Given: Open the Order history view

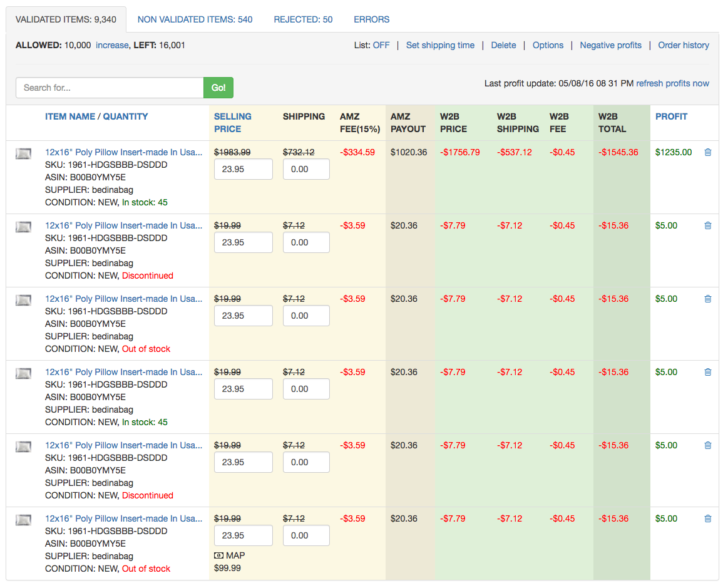Looking at the screenshot, I should pyautogui.click(x=683, y=45).
